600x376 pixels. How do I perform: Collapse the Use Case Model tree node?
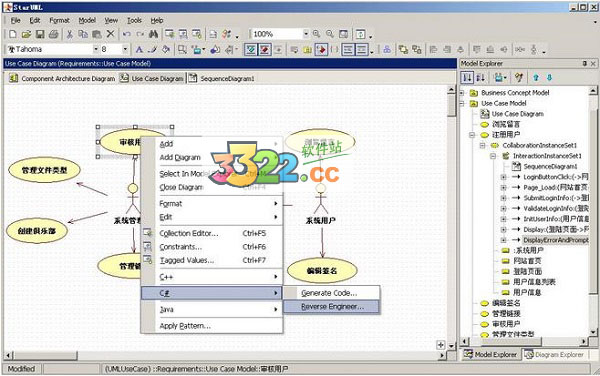pos(462,103)
